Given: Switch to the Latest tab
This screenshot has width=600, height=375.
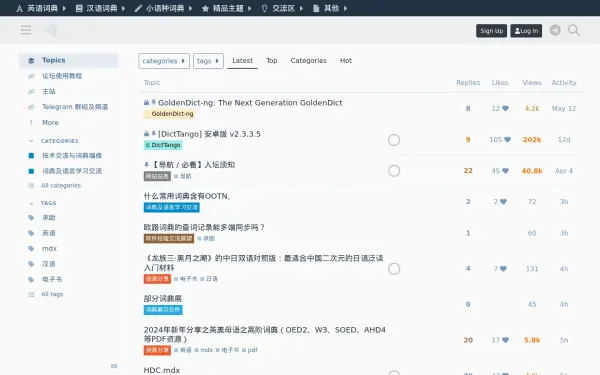Looking at the screenshot, I should [x=242, y=61].
